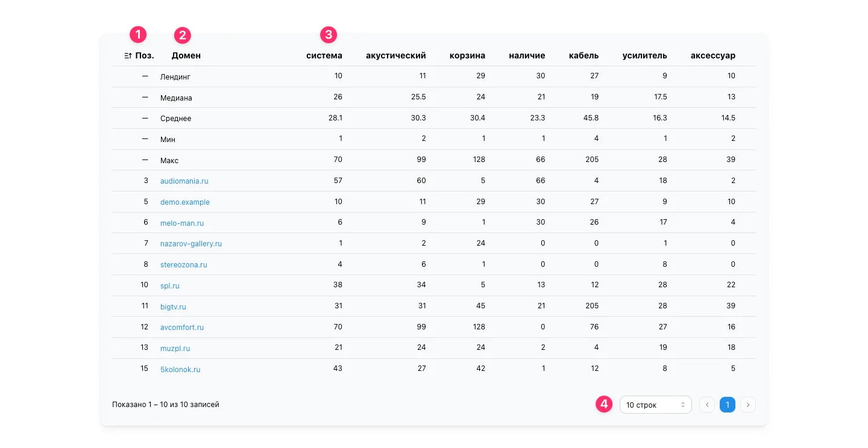Image resolution: width=868 pixels, height=448 pixels.
Task: Sort by the наличие column header
Action: 527,55
